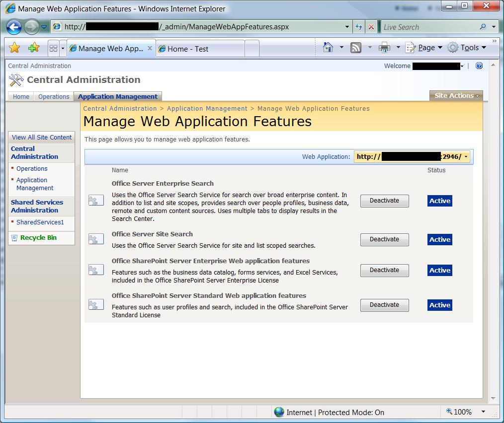Image resolution: width=504 pixels, height=423 pixels.
Task: Click the Help question mark icon
Action: coord(479,66)
